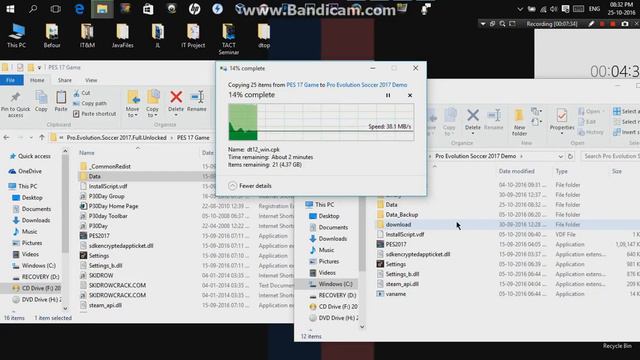Select Windows (C:) in right navigation pane

[331, 284]
